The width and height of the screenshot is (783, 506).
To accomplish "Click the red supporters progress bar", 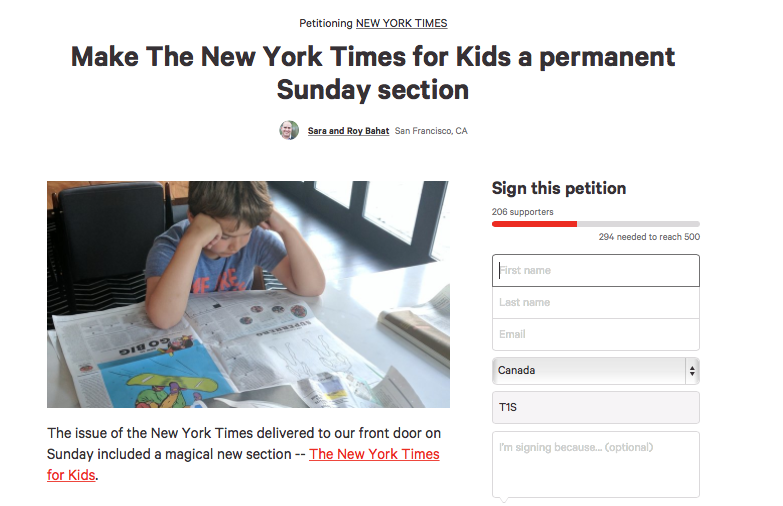I will tap(535, 224).
